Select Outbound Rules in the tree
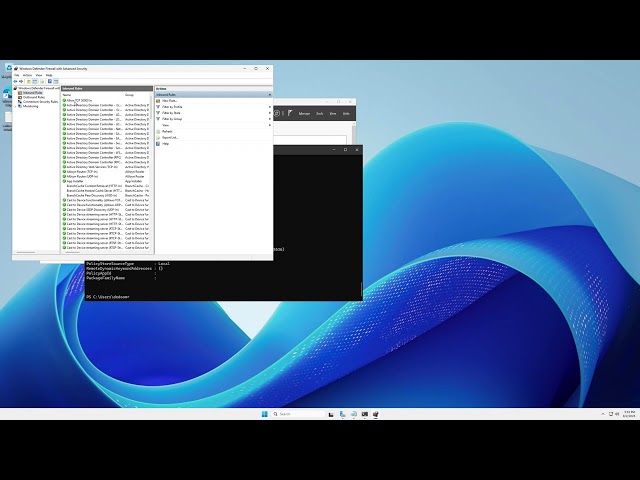The image size is (640, 480). coord(33,97)
